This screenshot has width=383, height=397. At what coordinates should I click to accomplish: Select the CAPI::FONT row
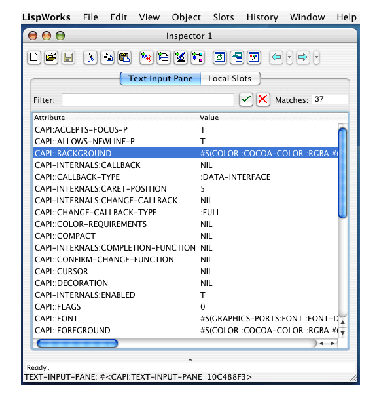point(185,318)
